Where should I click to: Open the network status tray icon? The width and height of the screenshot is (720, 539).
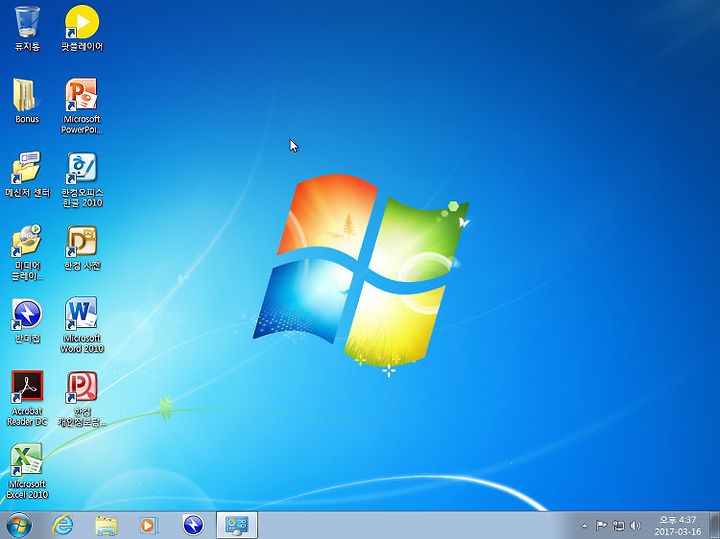[619, 525]
